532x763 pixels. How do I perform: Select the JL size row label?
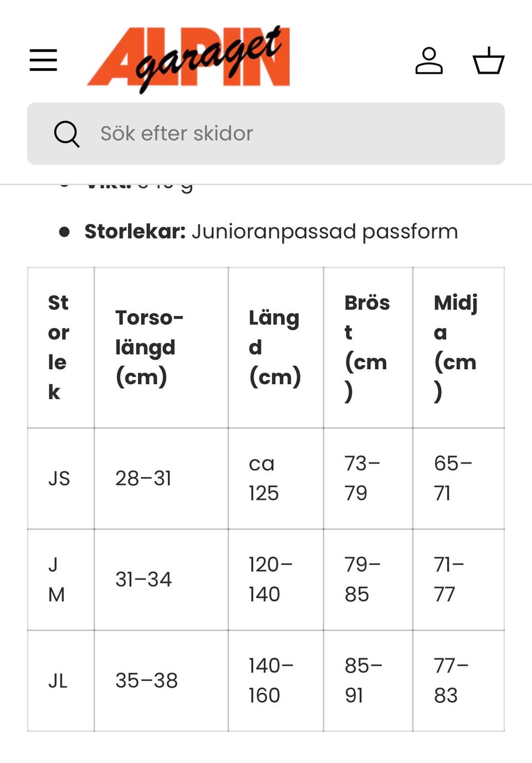tap(58, 680)
